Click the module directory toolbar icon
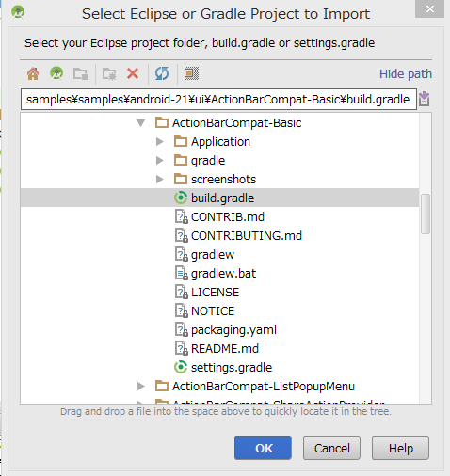Viewport: 450px width, 476px height. tap(80, 74)
